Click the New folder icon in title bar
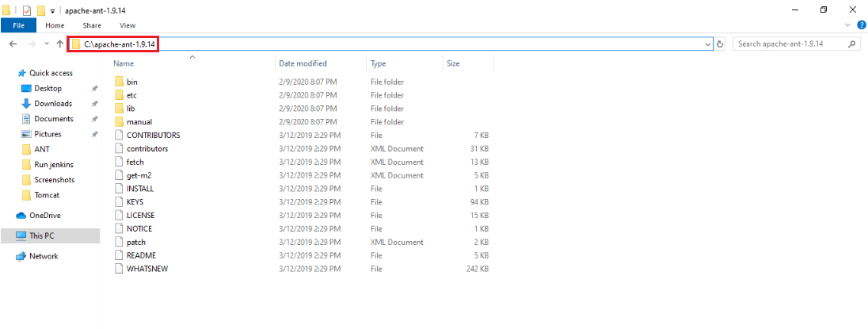The image size is (868, 329). click(x=40, y=10)
